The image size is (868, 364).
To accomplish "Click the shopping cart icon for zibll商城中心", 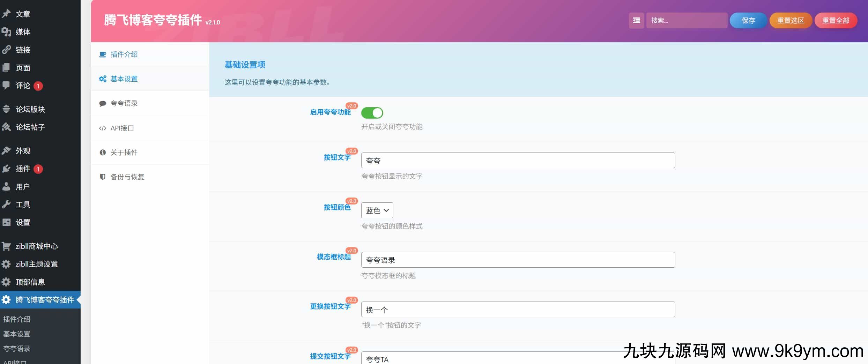I will click(6, 246).
